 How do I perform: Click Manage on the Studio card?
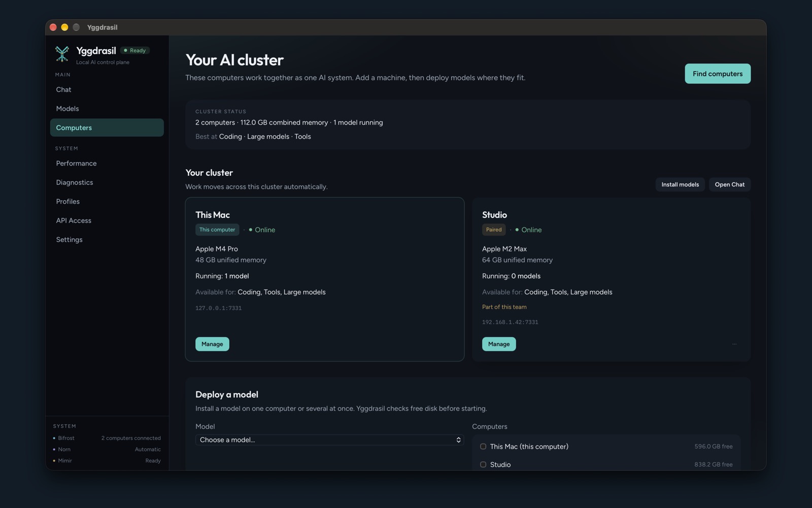point(499,344)
